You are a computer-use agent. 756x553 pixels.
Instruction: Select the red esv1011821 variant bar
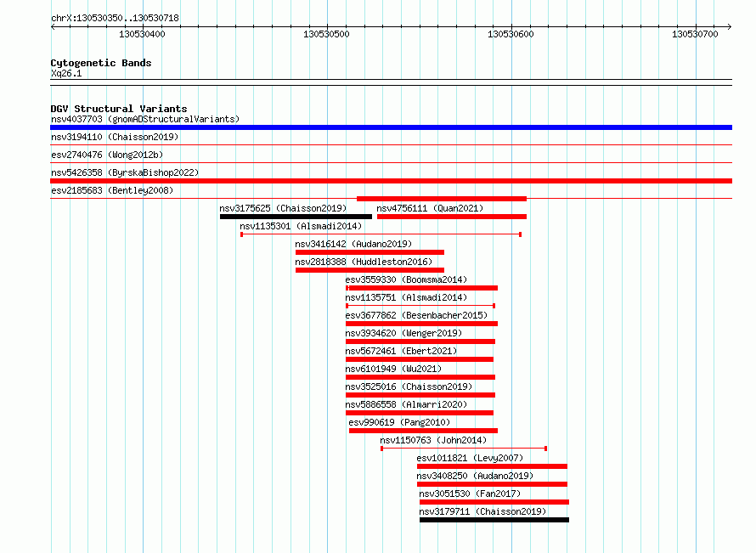point(493,466)
